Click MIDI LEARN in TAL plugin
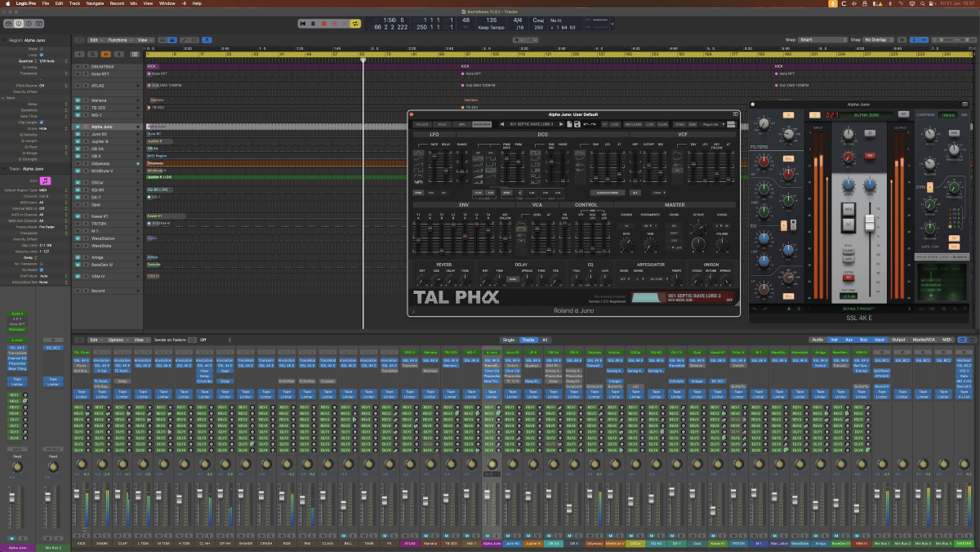The image size is (980, 552). coord(633,124)
